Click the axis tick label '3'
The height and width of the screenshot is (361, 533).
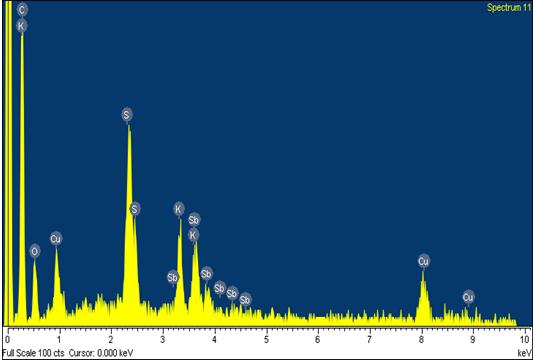click(x=163, y=339)
